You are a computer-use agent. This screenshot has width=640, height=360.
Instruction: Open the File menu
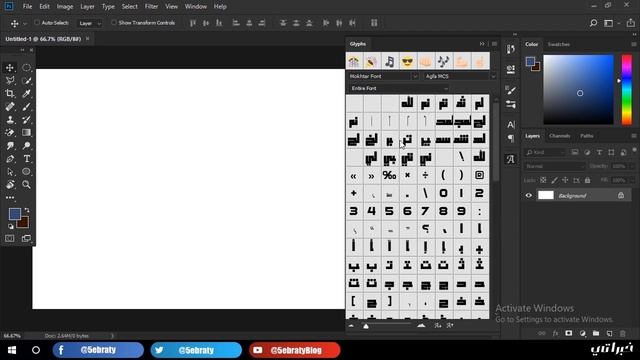click(27, 7)
